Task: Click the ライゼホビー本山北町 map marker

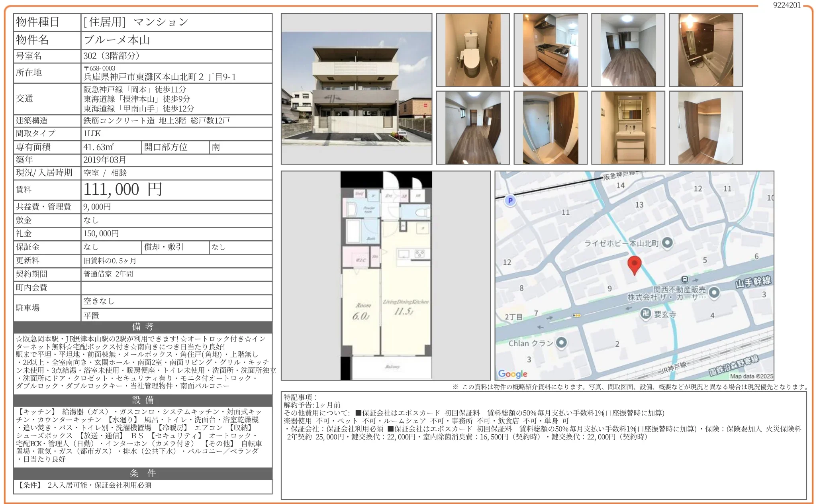Action: tap(667, 243)
